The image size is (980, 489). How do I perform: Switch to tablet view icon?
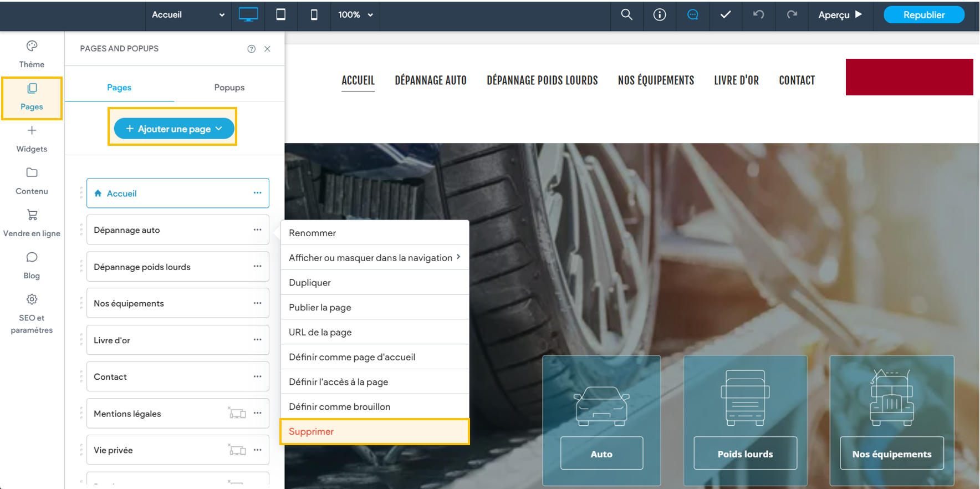point(281,14)
